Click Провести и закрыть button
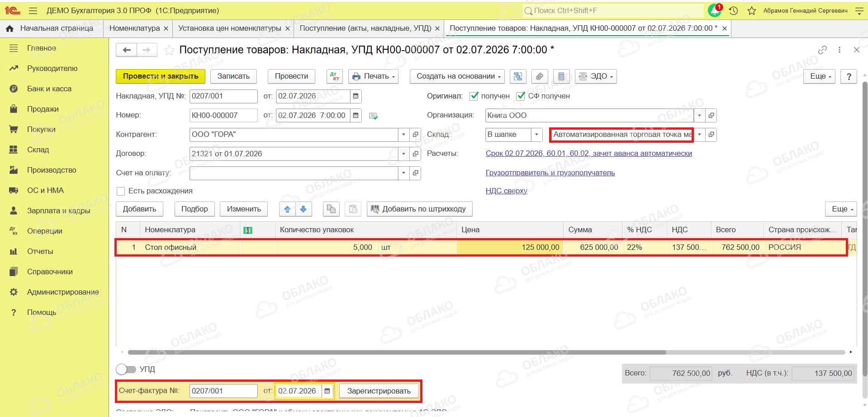 pos(161,76)
